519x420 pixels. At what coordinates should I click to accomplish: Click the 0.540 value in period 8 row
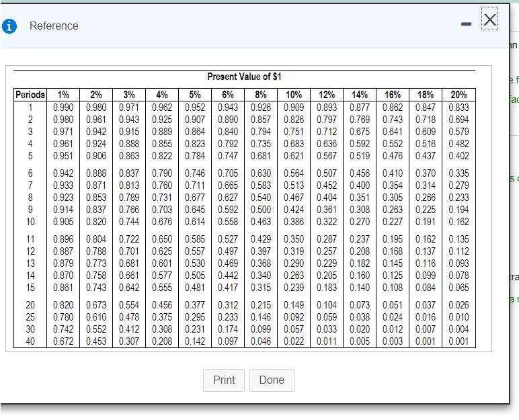click(261, 198)
